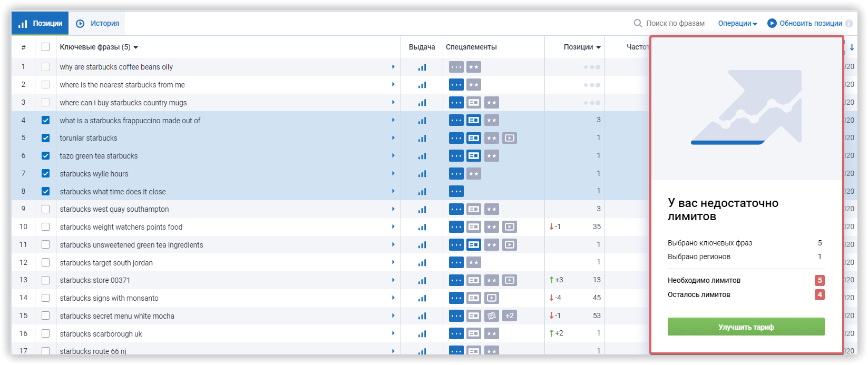Click position value '53' for secret menu row
This screenshot has width=868, height=365.
(x=597, y=315)
